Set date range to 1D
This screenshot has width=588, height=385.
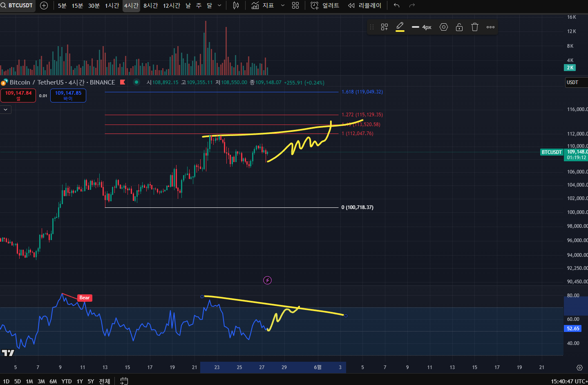tap(6, 381)
